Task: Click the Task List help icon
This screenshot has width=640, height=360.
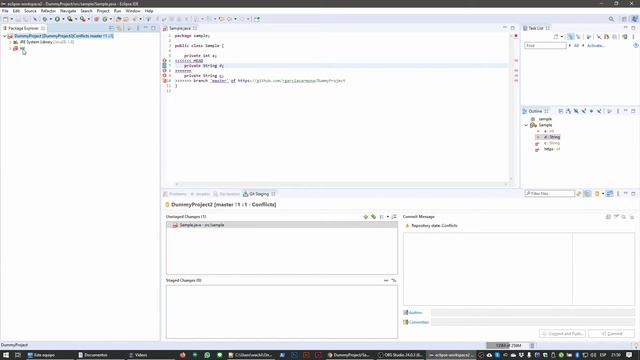Action: [x=636, y=46]
